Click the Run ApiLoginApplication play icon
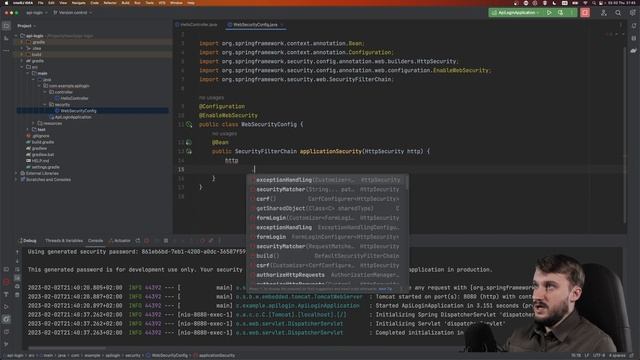Viewport: 640px width, 360px height. tap(549, 13)
